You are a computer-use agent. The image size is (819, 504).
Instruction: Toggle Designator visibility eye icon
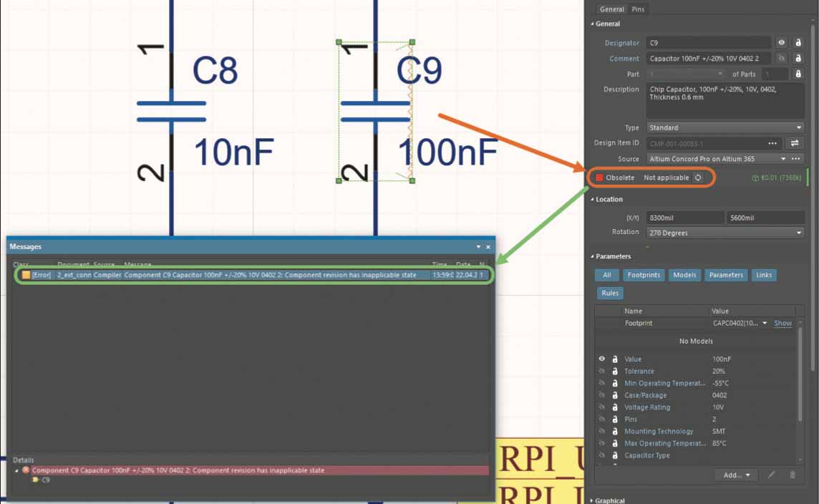[x=781, y=43]
